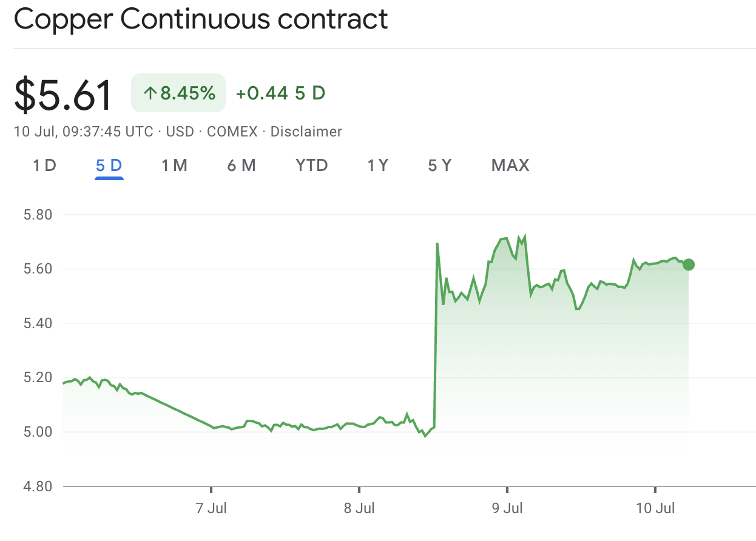Show year-to-date with the YTD tab
This screenshot has height=541, width=756.
(312, 165)
